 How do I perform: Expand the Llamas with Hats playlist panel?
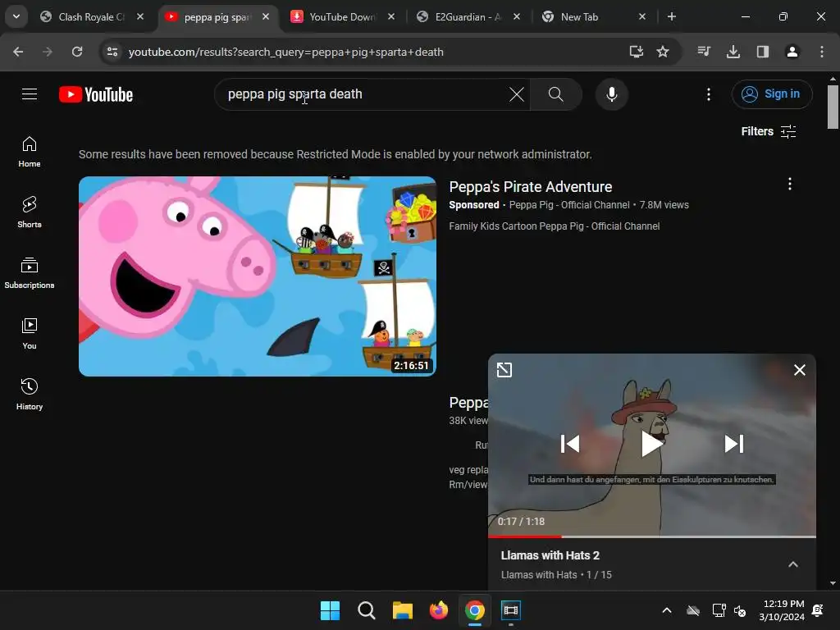793,564
